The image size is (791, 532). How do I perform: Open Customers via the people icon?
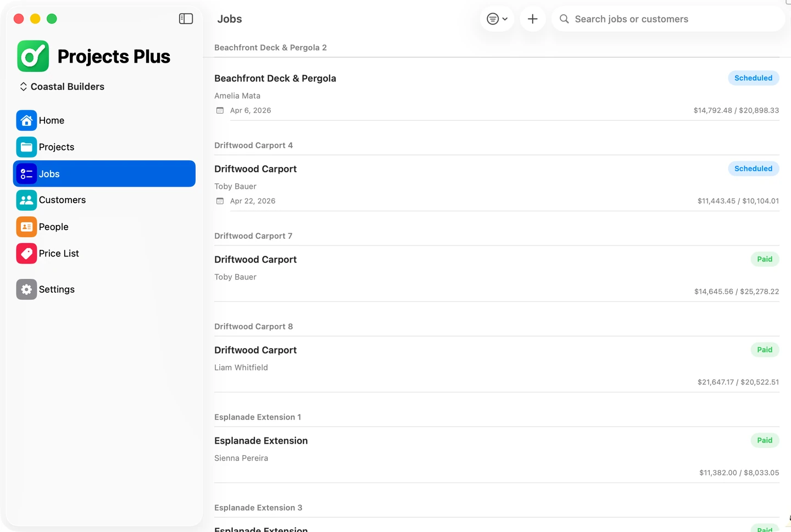[x=26, y=200]
